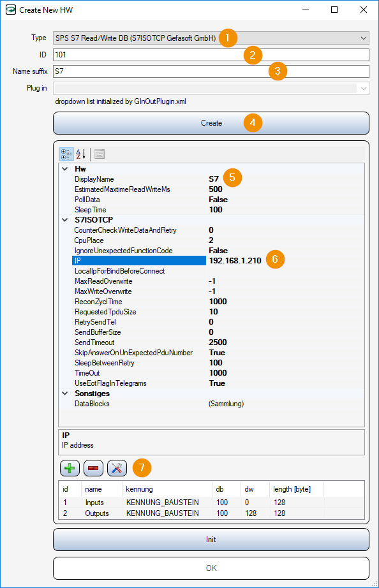Collapse the Sonstiges property category

click(65, 393)
